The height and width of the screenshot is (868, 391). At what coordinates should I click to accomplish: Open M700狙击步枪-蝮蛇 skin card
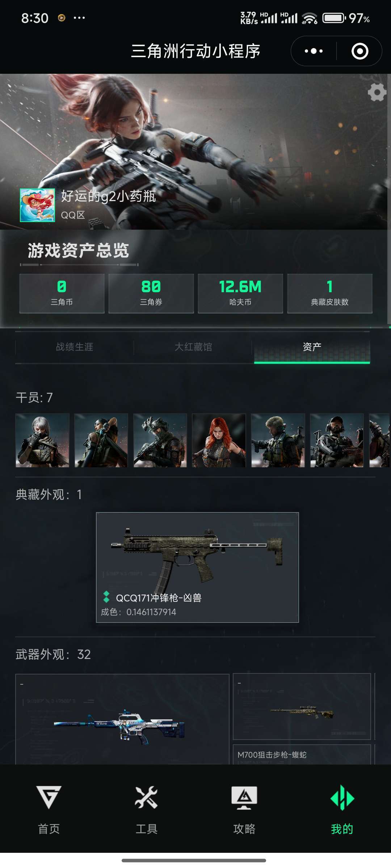302,718
